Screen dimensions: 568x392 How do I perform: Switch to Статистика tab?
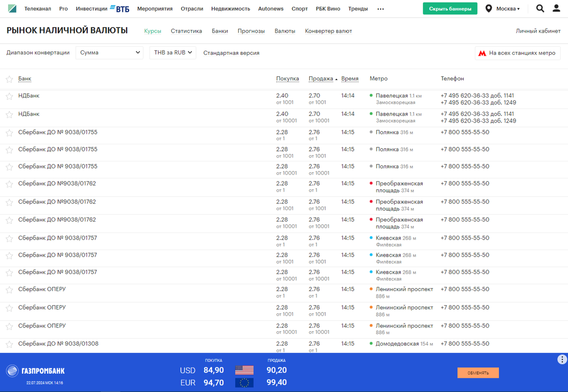click(186, 31)
